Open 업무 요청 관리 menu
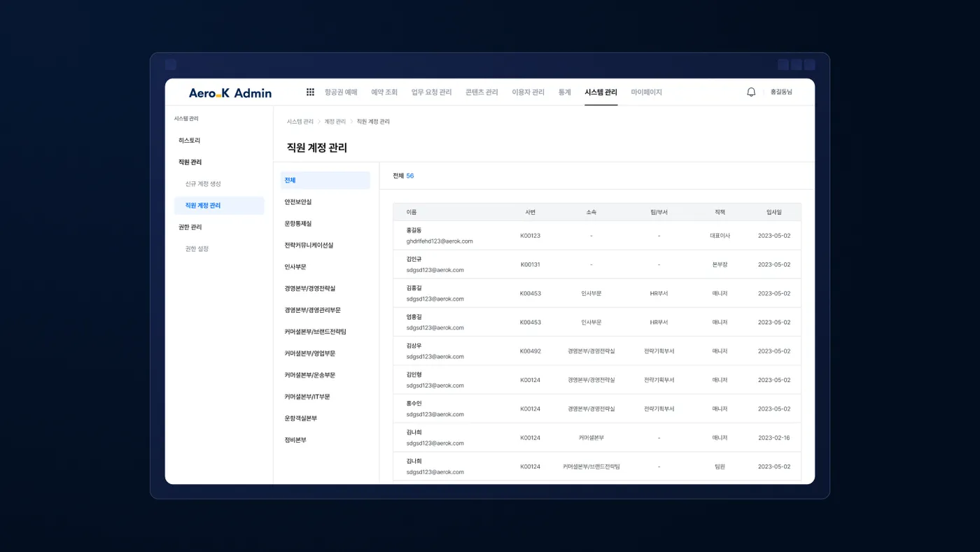This screenshot has height=552, width=980. (431, 92)
